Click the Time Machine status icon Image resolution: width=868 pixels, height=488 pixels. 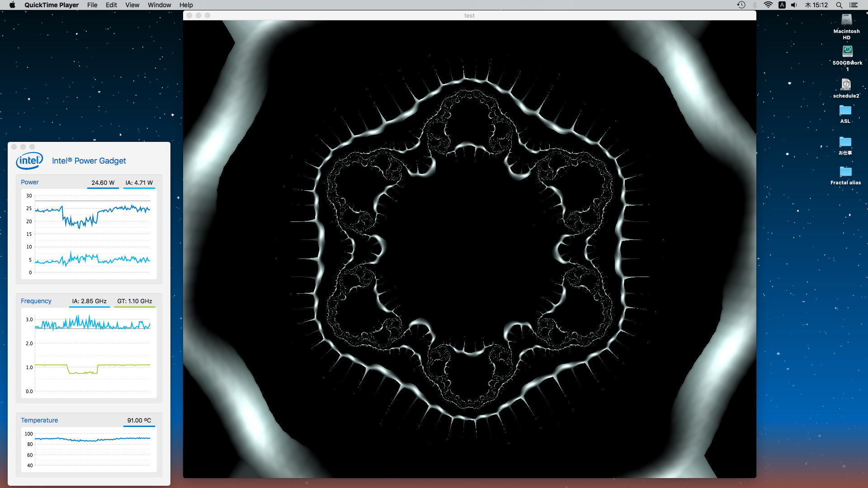pyautogui.click(x=741, y=5)
